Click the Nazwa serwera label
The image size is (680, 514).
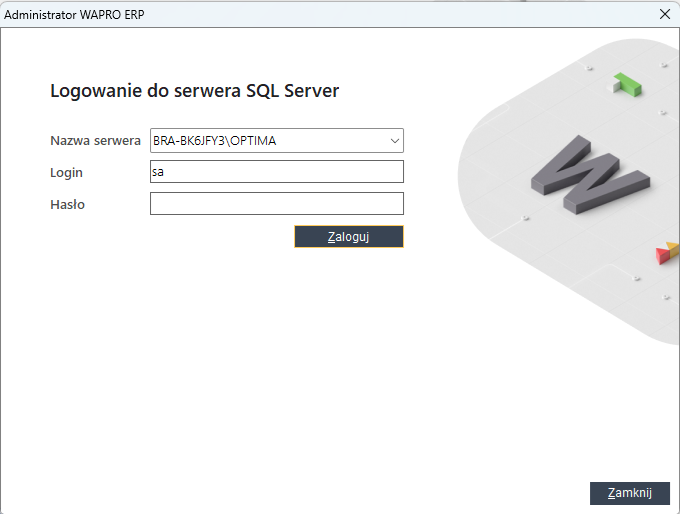point(95,141)
